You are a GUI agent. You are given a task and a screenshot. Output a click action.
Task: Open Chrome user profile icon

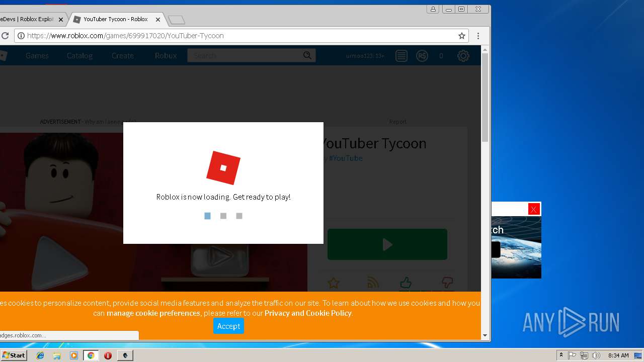coord(433,9)
